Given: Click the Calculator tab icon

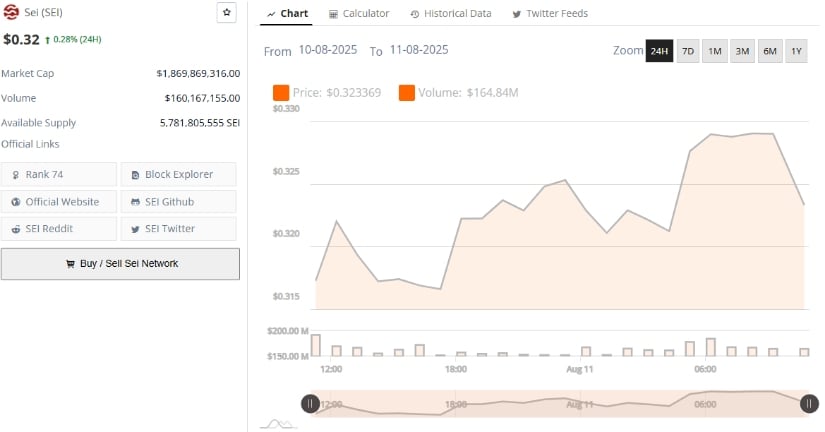Looking at the screenshot, I should coord(333,14).
